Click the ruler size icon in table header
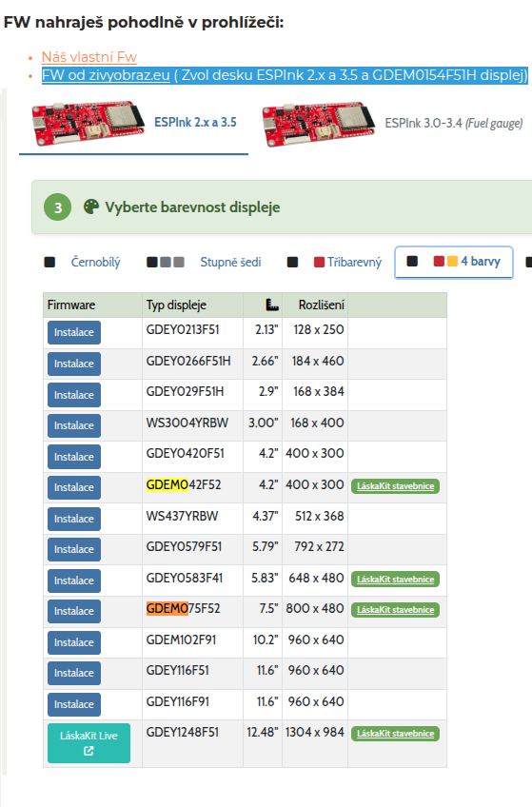 click(272, 305)
